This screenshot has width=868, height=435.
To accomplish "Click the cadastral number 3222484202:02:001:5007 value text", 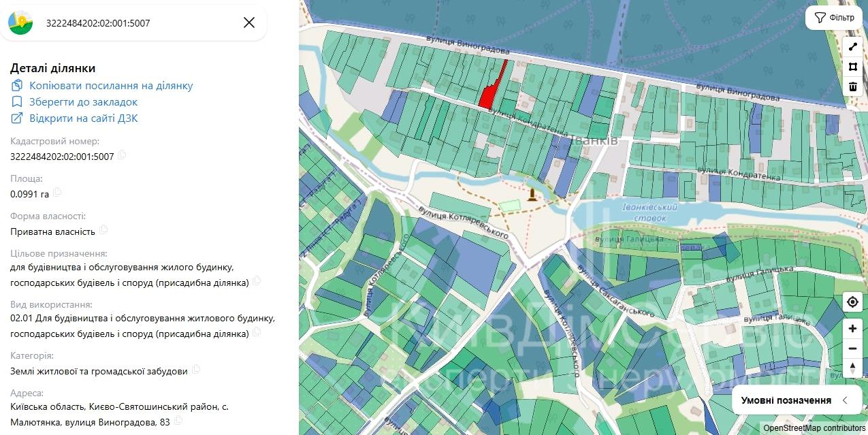I will [62, 156].
